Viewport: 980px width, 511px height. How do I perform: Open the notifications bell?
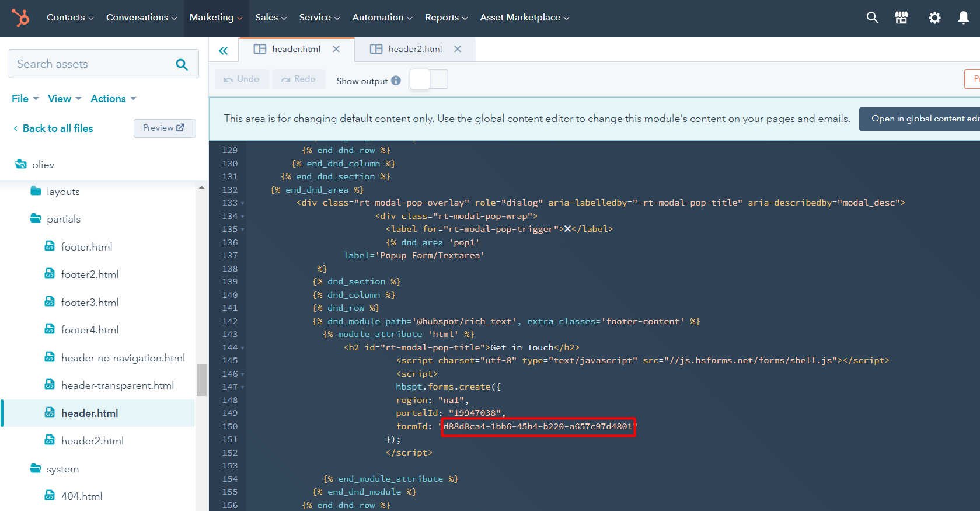coord(964,18)
